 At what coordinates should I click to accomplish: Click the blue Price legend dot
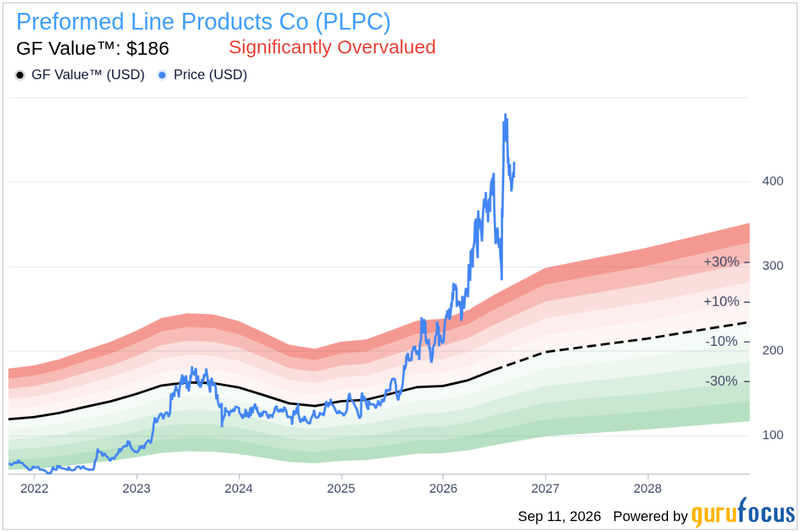click(162, 75)
